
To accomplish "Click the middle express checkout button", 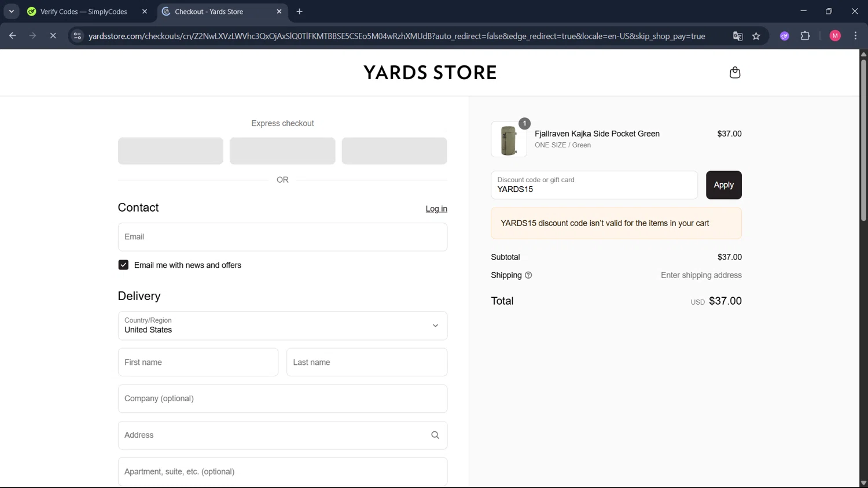I will click(282, 151).
